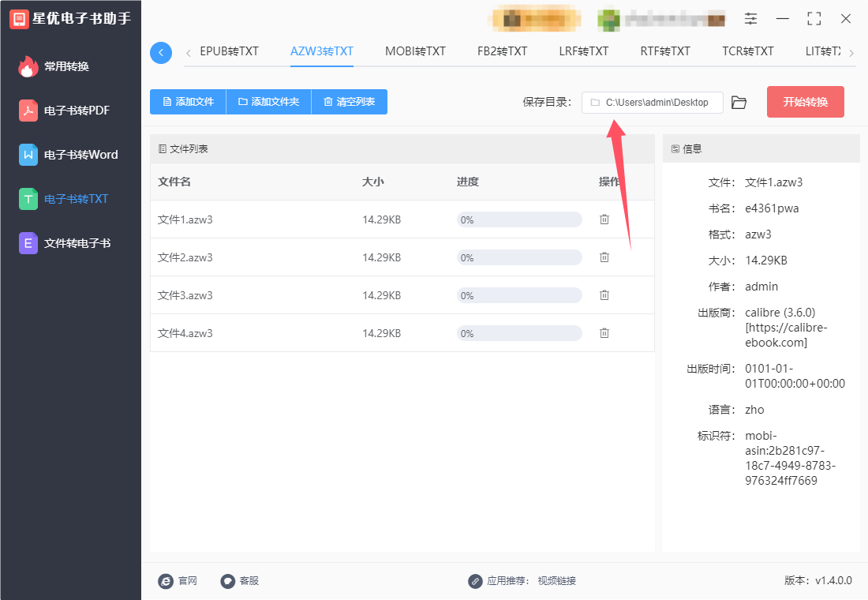The image size is (868, 600).
Task: Click the progress bar of 文件1.azw3
Action: click(519, 220)
